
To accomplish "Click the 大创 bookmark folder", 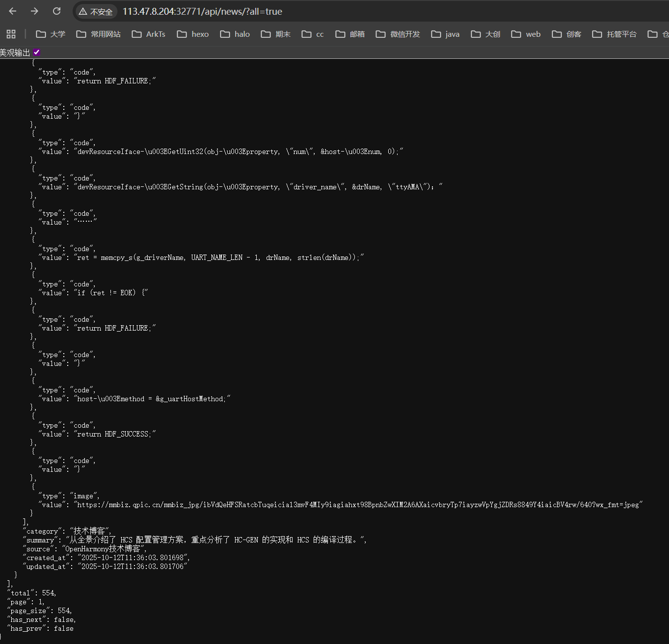I will [485, 34].
